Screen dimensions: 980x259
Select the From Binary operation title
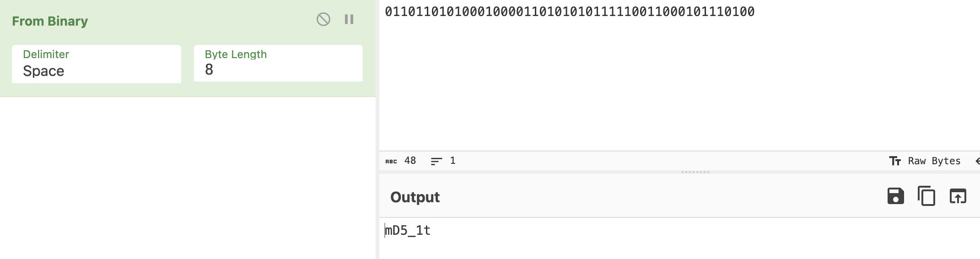[50, 21]
